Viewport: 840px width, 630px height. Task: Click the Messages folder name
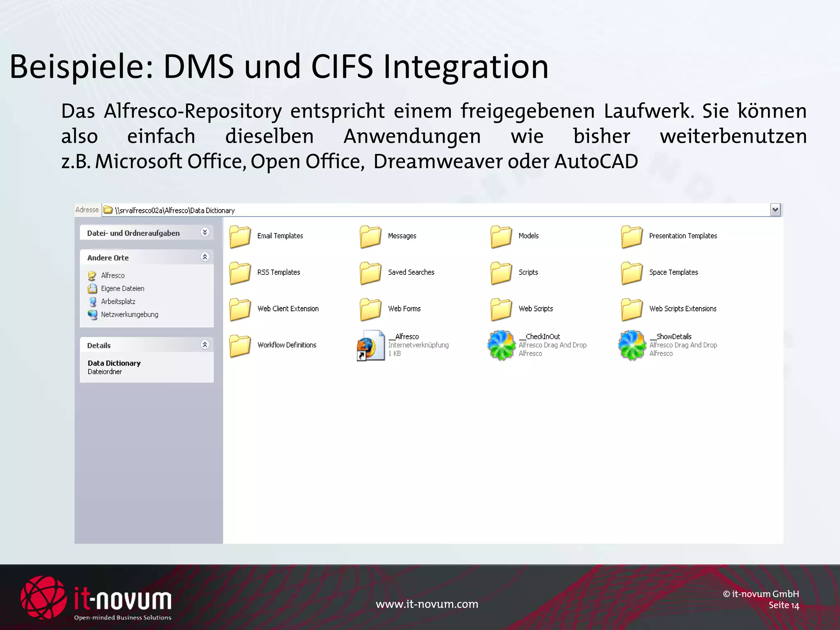coord(402,236)
